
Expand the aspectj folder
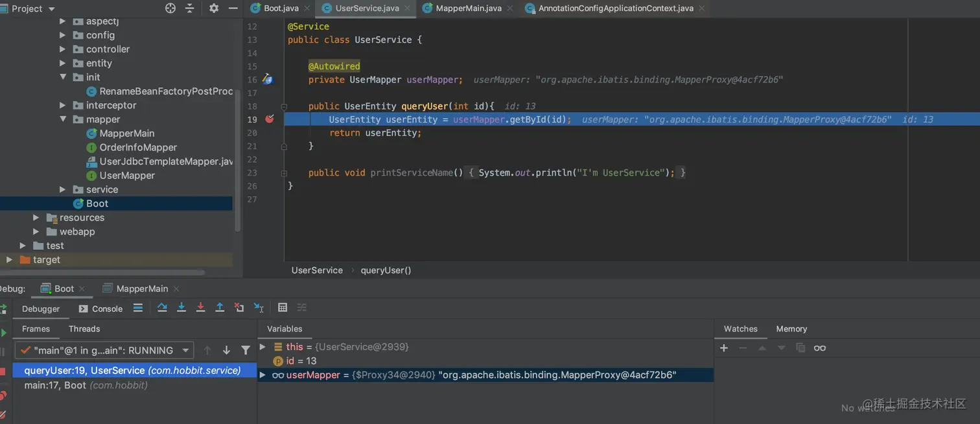click(63, 21)
